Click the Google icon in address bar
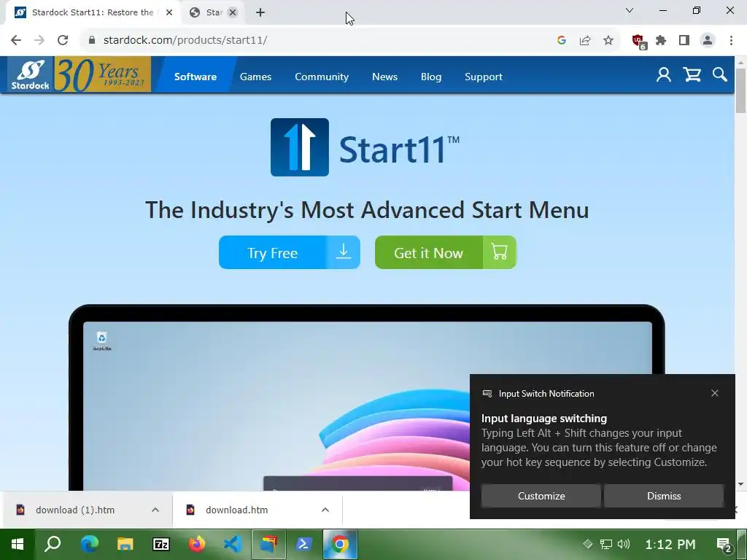The height and width of the screenshot is (560, 747). 561,40
